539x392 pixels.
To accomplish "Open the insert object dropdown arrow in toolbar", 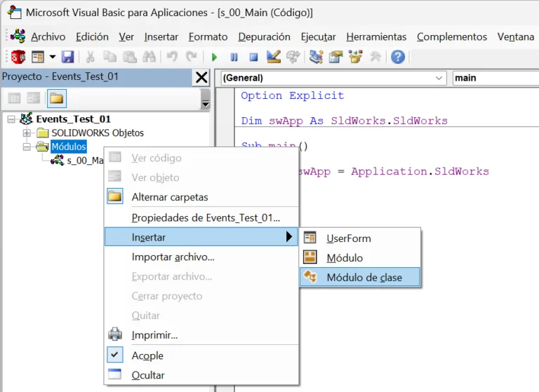I will point(52,57).
